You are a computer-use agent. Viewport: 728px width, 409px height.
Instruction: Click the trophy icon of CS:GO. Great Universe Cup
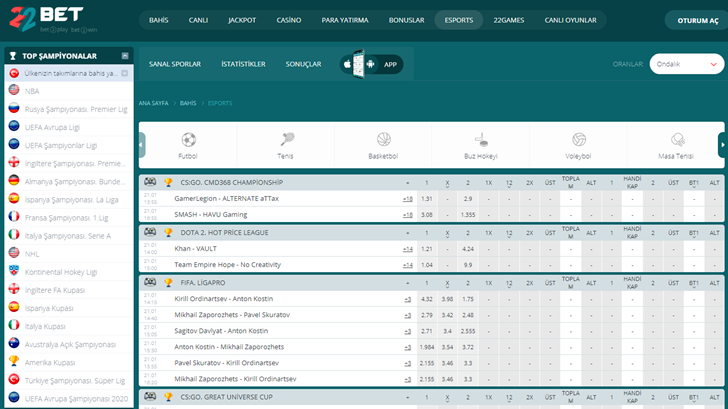coord(168,397)
